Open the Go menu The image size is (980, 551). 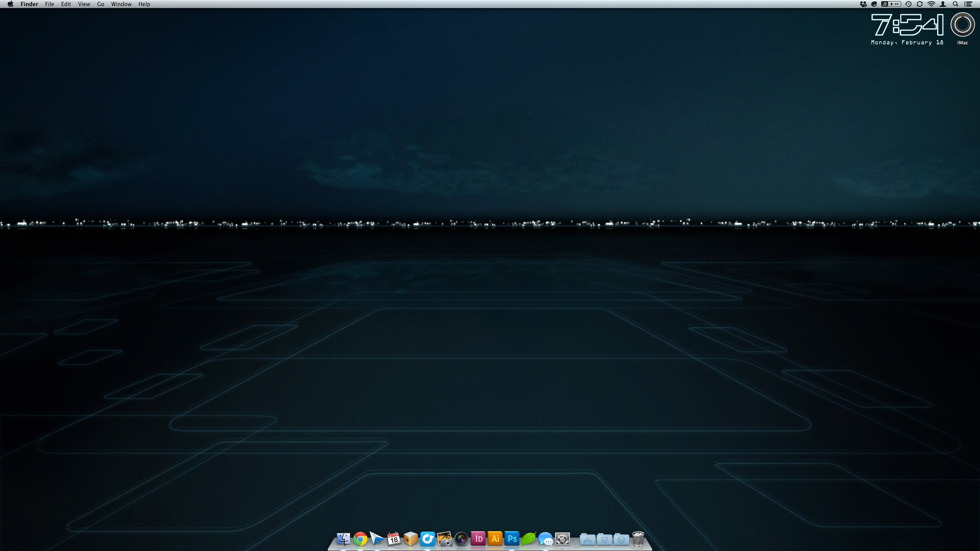pyautogui.click(x=101, y=4)
